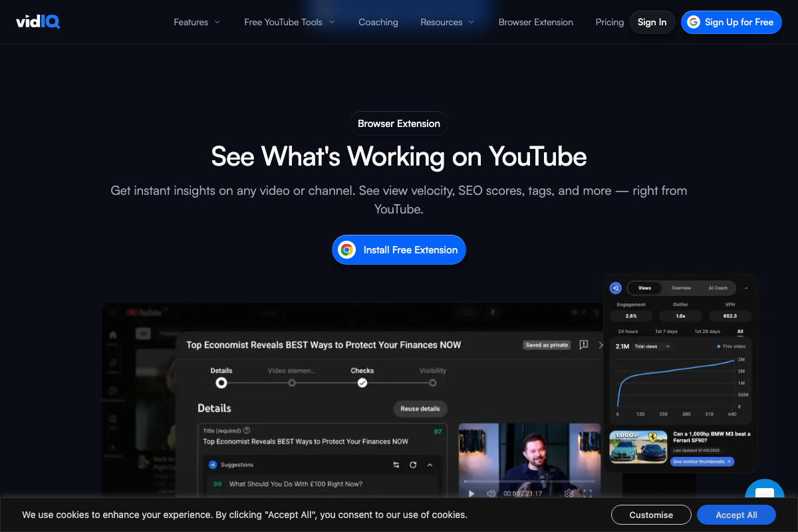Expand the Resources menu
This screenshot has height=532, width=798.
448,22
